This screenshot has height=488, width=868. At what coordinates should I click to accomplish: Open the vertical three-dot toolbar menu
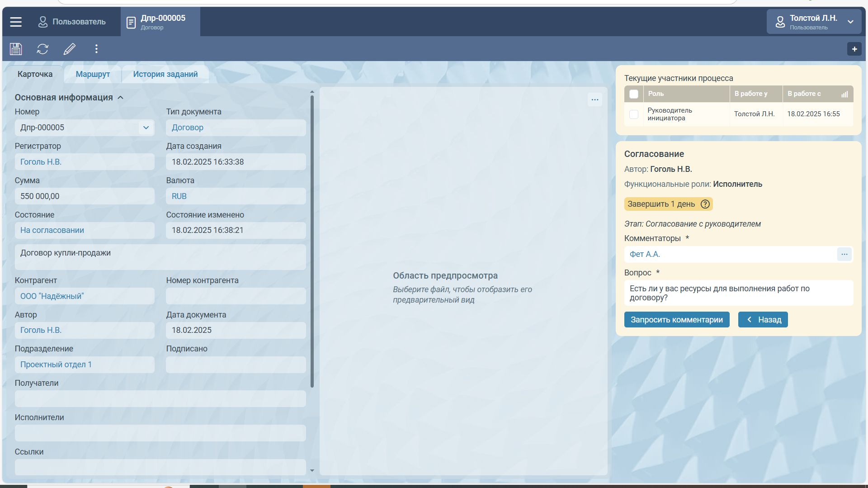tap(96, 49)
